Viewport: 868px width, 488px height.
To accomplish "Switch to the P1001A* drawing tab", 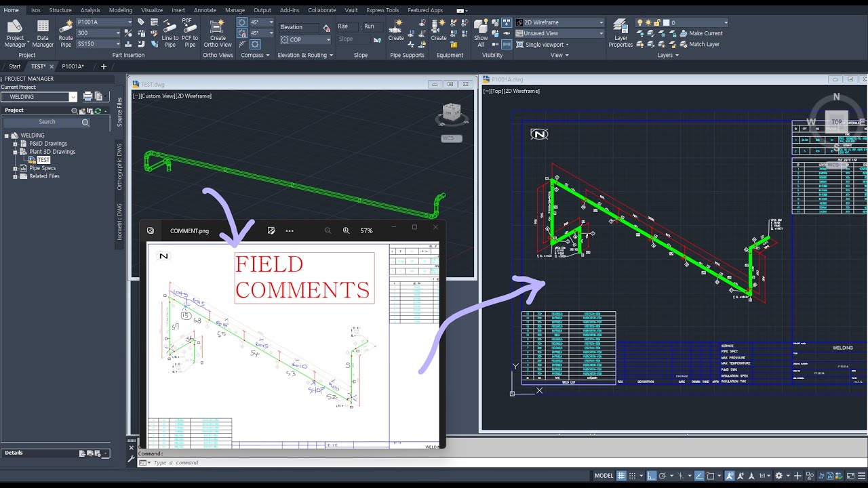I will [73, 66].
